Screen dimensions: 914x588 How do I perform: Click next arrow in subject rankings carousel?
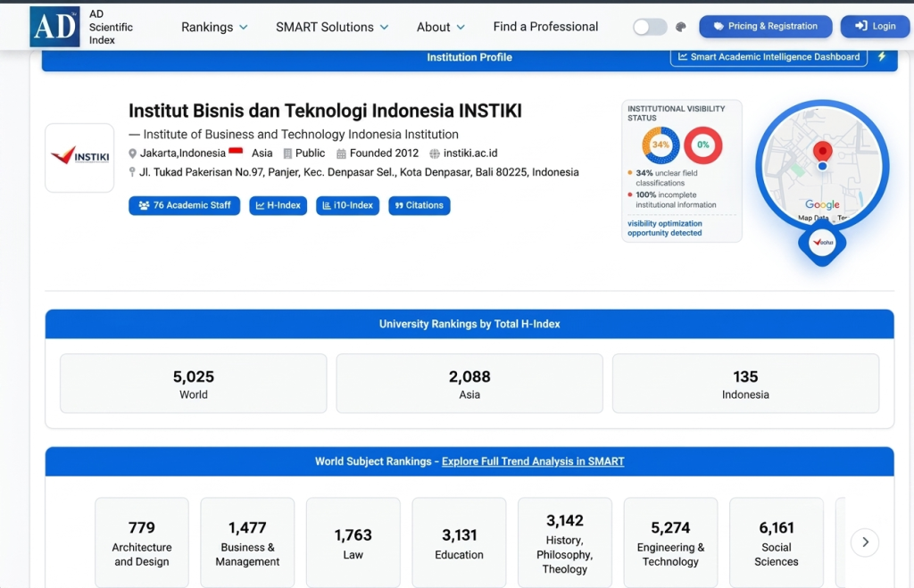(865, 542)
